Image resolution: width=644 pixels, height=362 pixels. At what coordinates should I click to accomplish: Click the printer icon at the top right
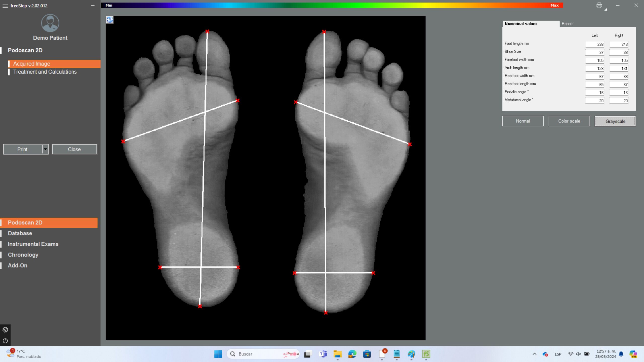599,5
